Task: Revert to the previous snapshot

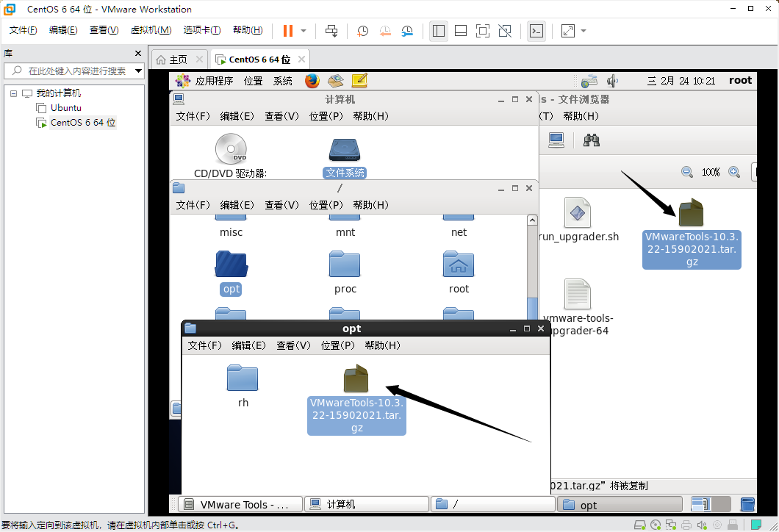Action: click(385, 31)
